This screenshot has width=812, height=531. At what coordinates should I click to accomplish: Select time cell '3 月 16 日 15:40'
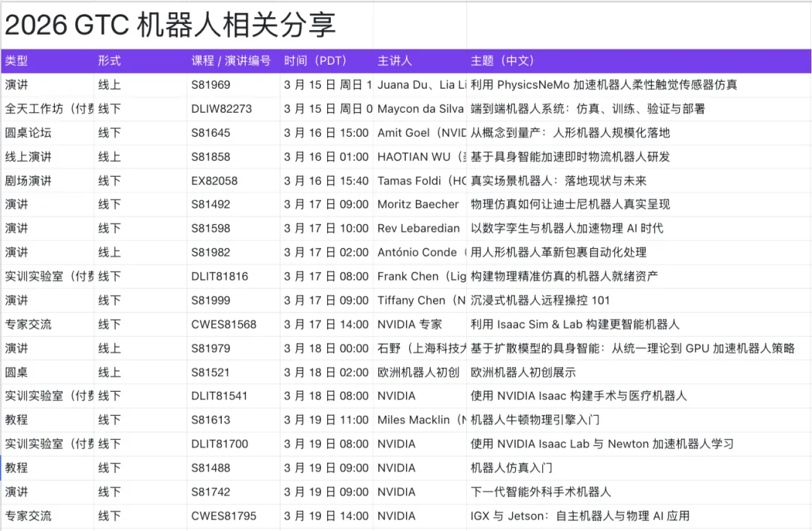point(326,181)
